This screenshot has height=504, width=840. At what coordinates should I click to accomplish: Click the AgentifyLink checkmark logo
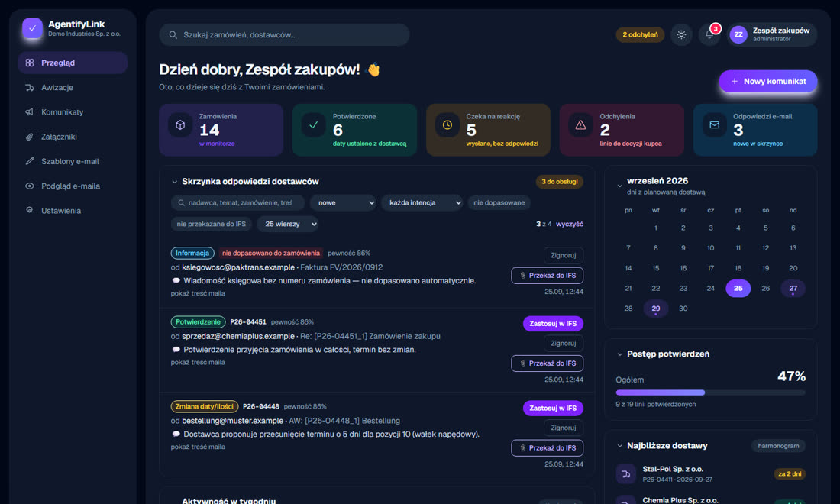click(32, 28)
